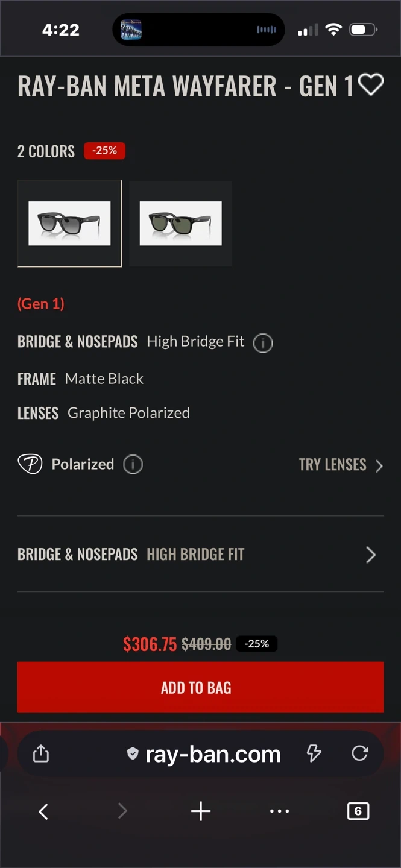The width and height of the screenshot is (401, 868).
Task: Open High Bridge Fit info icon
Action: 263,343
